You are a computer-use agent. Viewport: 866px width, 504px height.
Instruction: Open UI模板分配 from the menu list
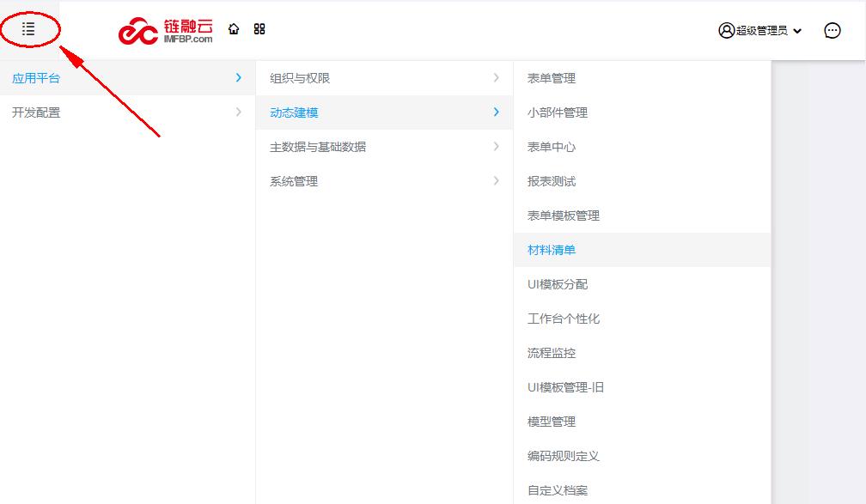[557, 283]
